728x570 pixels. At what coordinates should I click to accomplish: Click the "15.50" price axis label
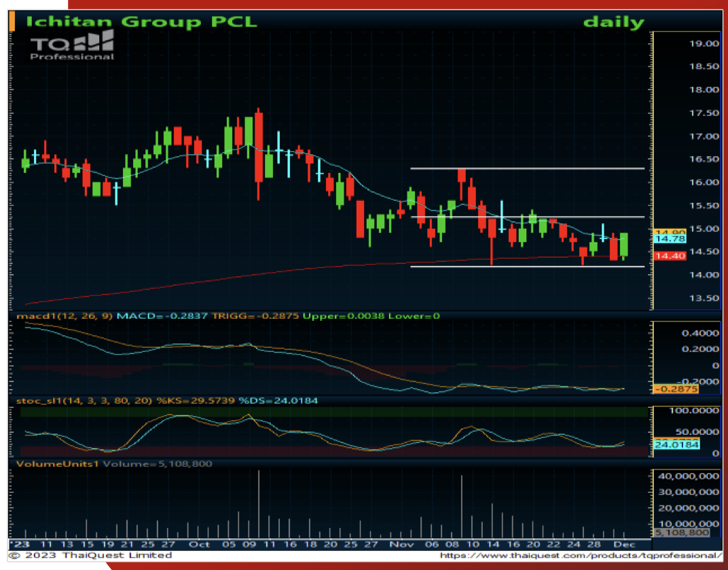tap(704, 206)
